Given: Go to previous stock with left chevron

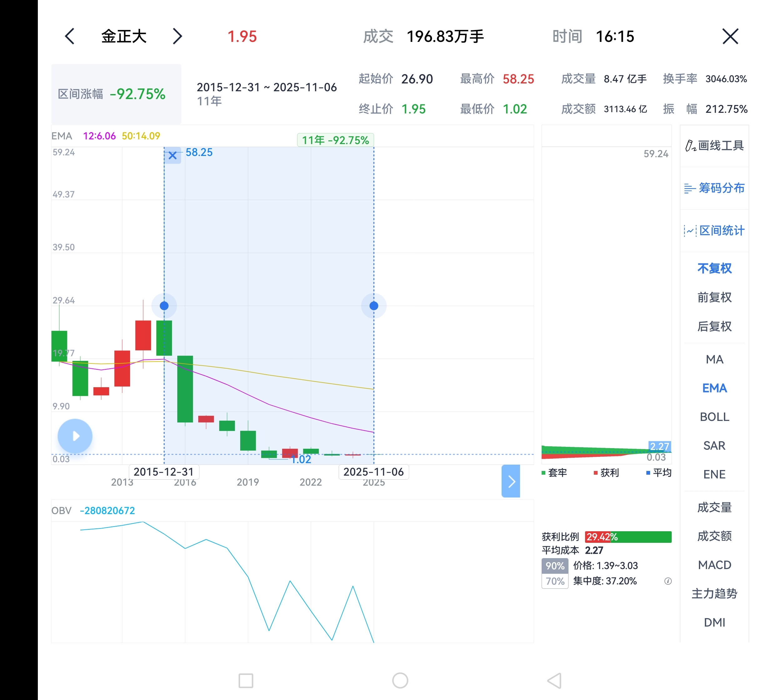Looking at the screenshot, I should click(x=70, y=36).
